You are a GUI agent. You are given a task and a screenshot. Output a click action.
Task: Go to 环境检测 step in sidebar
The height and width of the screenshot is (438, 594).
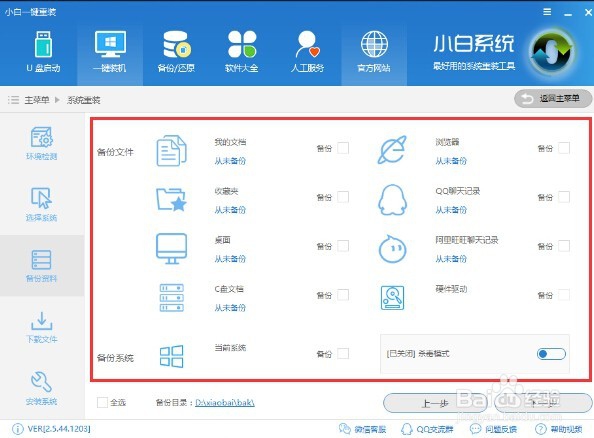(41, 143)
